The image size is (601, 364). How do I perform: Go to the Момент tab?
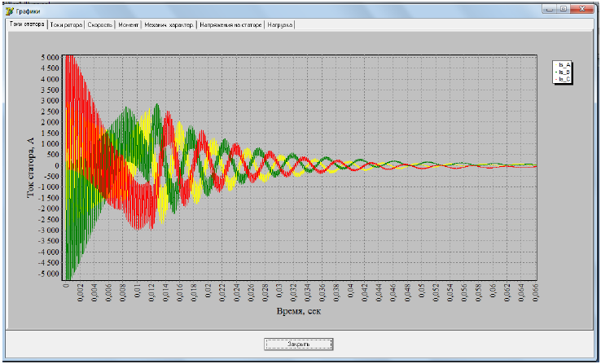129,25
